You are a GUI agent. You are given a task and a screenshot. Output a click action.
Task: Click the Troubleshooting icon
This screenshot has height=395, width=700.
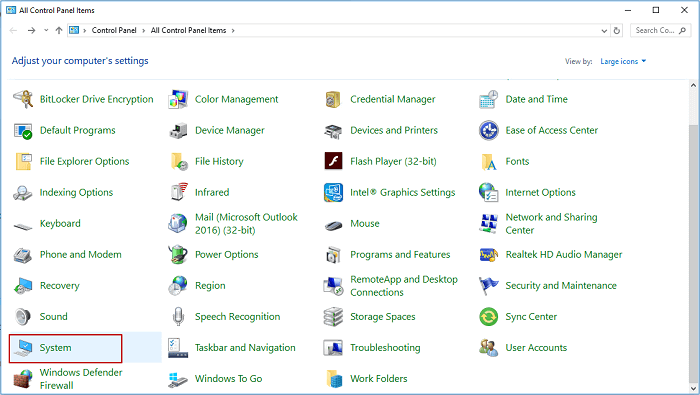tap(333, 348)
